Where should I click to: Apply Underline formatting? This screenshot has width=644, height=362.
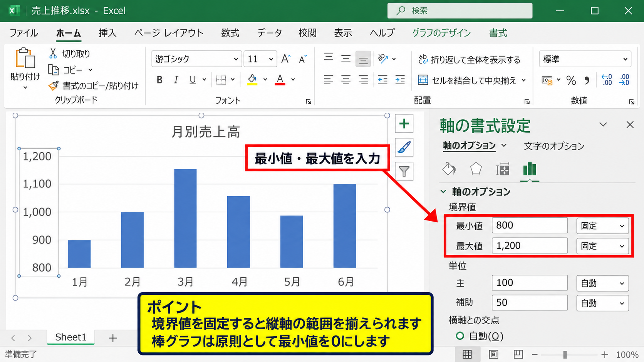click(x=193, y=80)
